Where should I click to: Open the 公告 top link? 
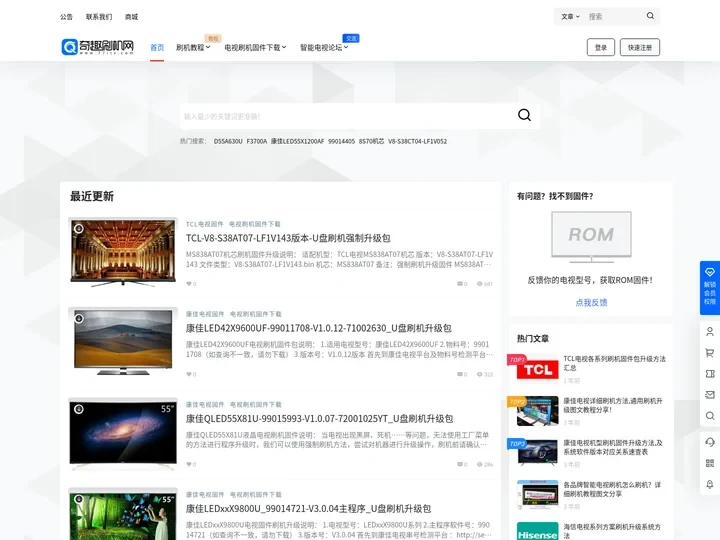(67, 17)
